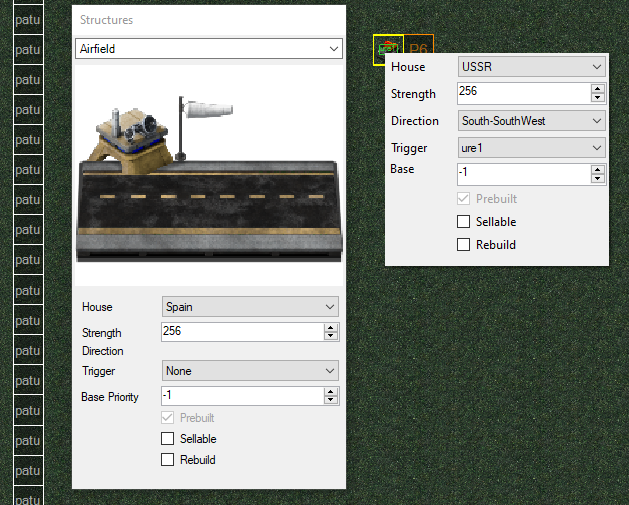Open the Spain House dropdown in Structures panel
The image size is (629, 505).
250,307
